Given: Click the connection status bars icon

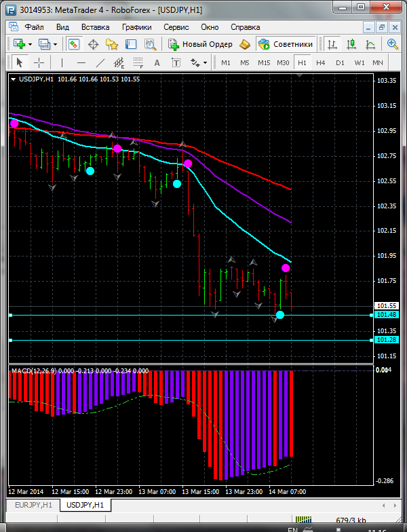Looking at the screenshot, I should point(303,520).
